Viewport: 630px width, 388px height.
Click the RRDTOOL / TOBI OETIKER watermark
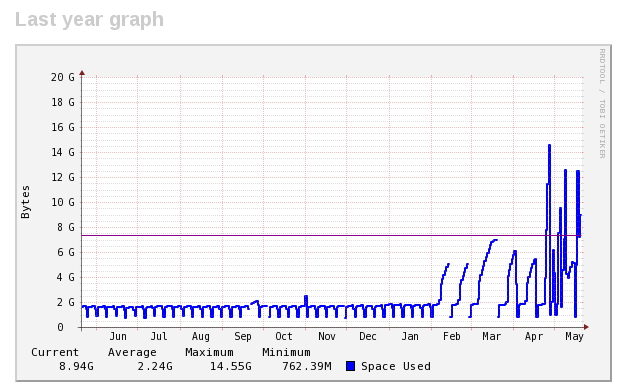pyautogui.click(x=602, y=104)
